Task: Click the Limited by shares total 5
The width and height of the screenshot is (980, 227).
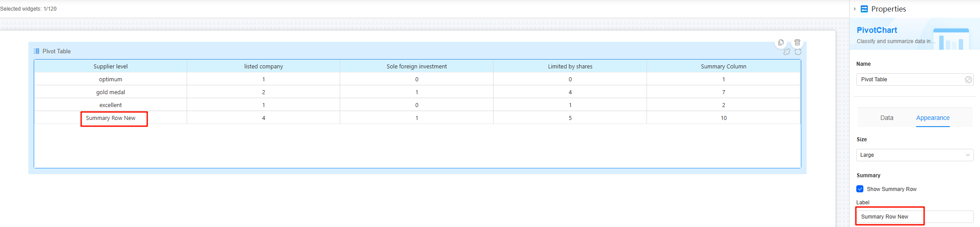Action: (x=570, y=118)
